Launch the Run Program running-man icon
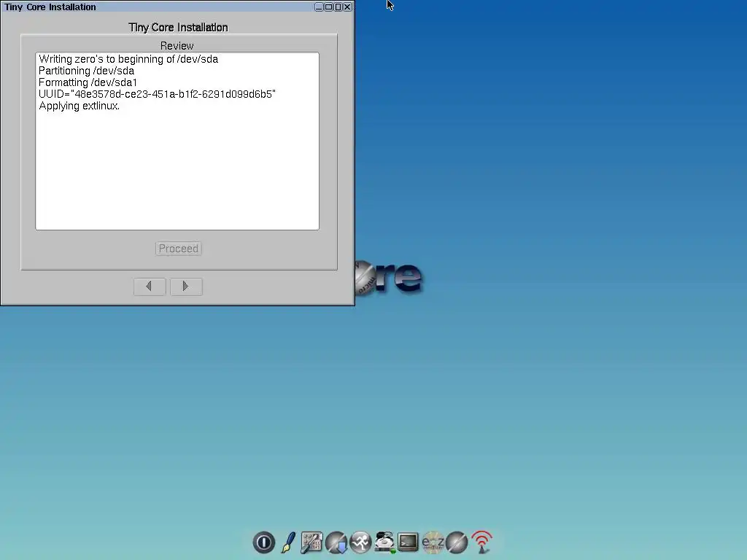The height and width of the screenshot is (560, 747). point(360,542)
